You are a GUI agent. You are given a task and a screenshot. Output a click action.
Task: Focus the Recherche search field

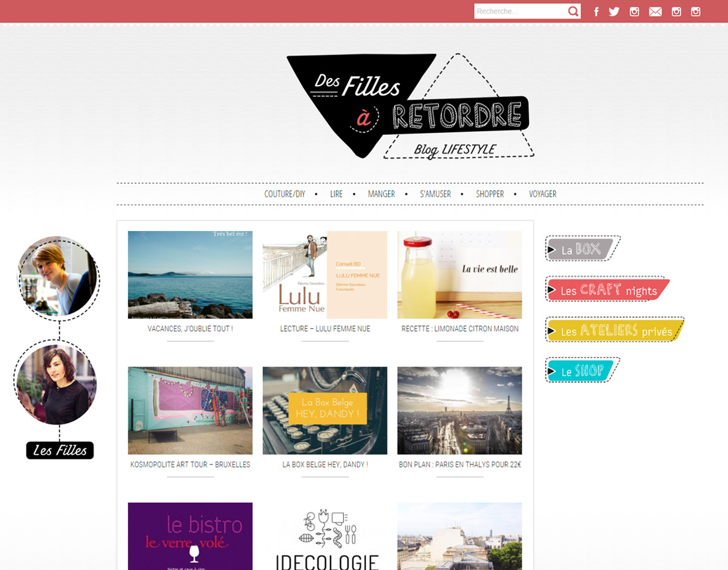click(x=519, y=11)
